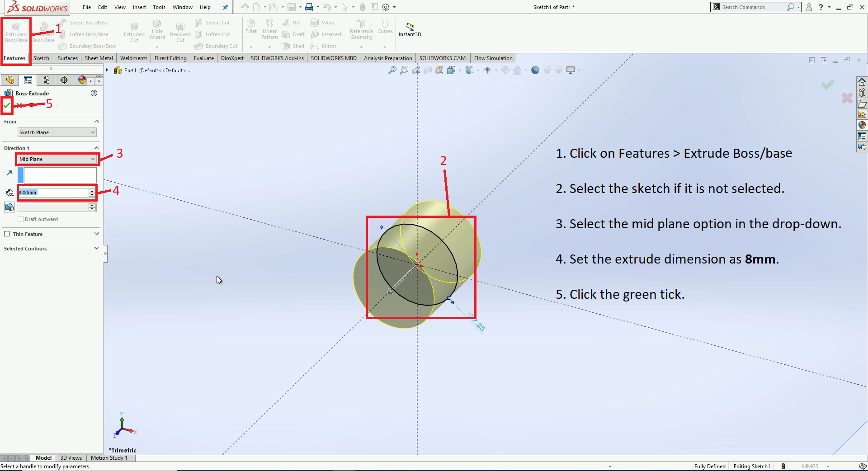Switch to the Sketch tab
The image size is (868, 471).
click(41, 58)
